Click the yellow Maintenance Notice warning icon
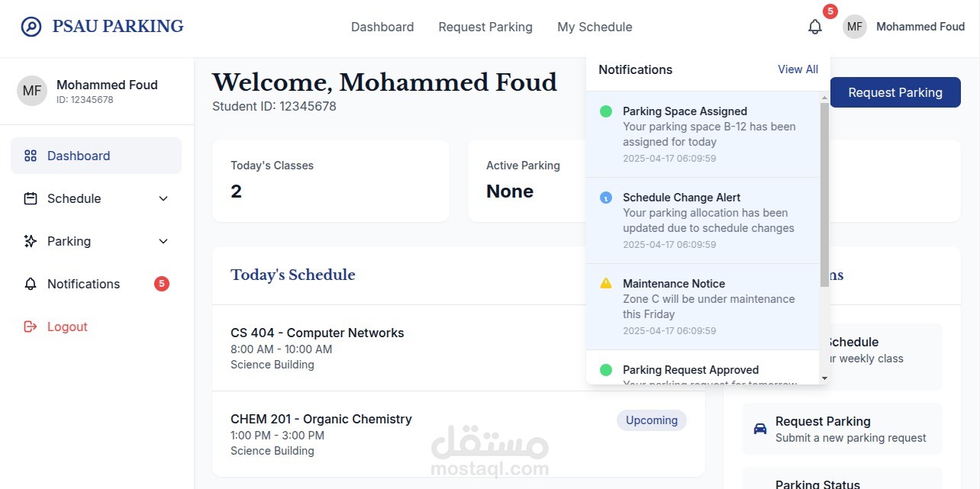Viewport: 980px width, 489px height. point(606,283)
